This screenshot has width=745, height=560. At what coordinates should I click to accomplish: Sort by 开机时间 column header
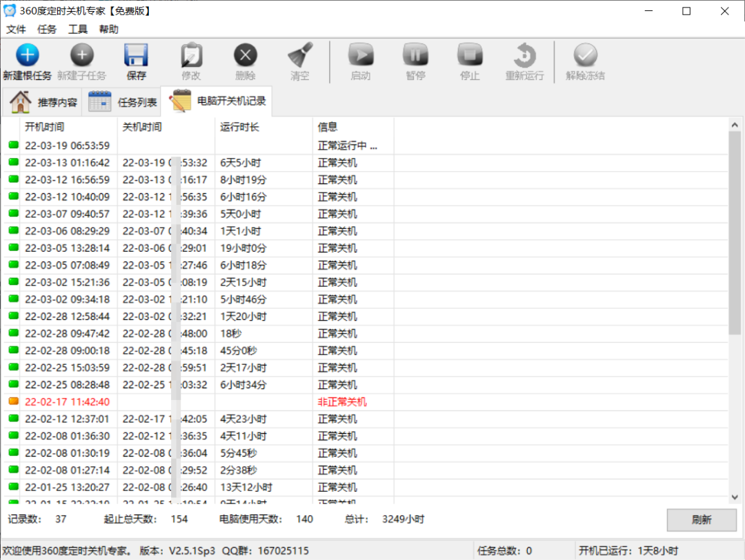tap(68, 127)
